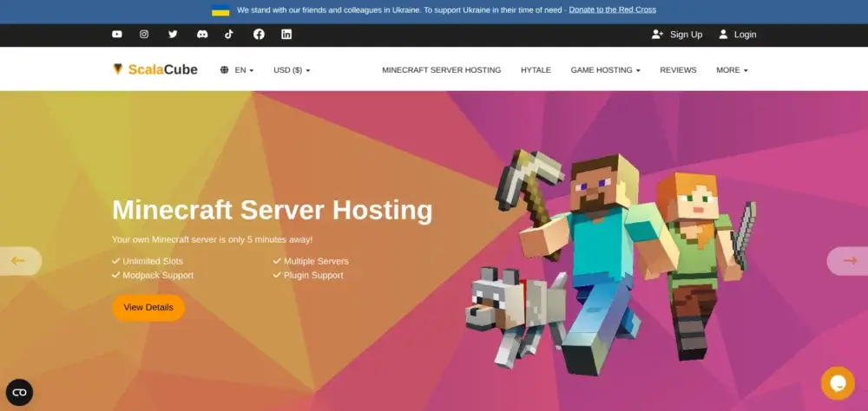
Task: Open ScalaCube YouTube channel icon
Action: 117,35
